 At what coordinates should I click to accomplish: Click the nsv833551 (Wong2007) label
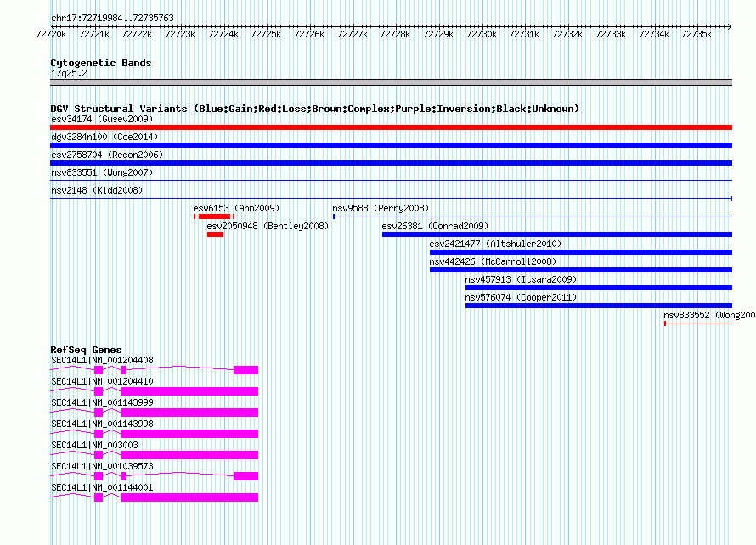[102, 172]
